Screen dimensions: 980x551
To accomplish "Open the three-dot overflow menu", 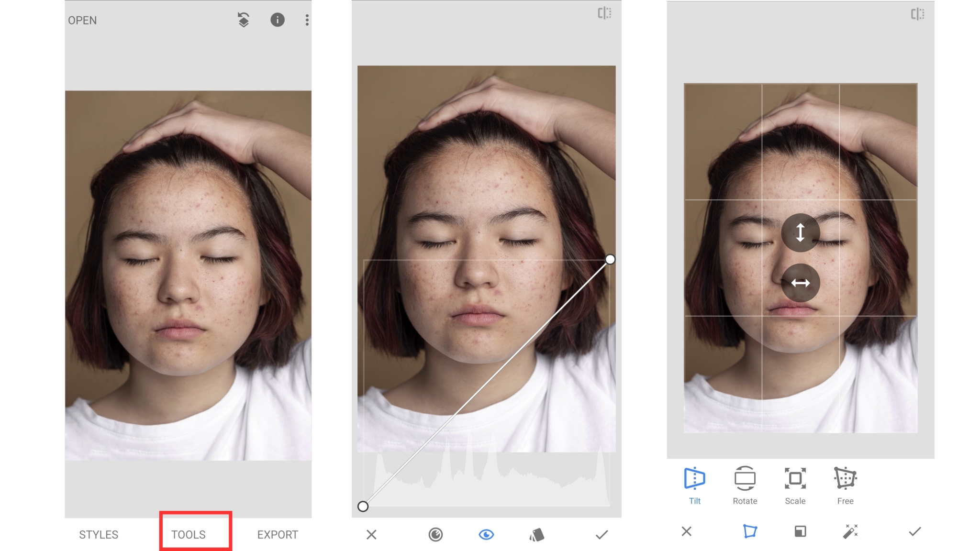I will 307,20.
